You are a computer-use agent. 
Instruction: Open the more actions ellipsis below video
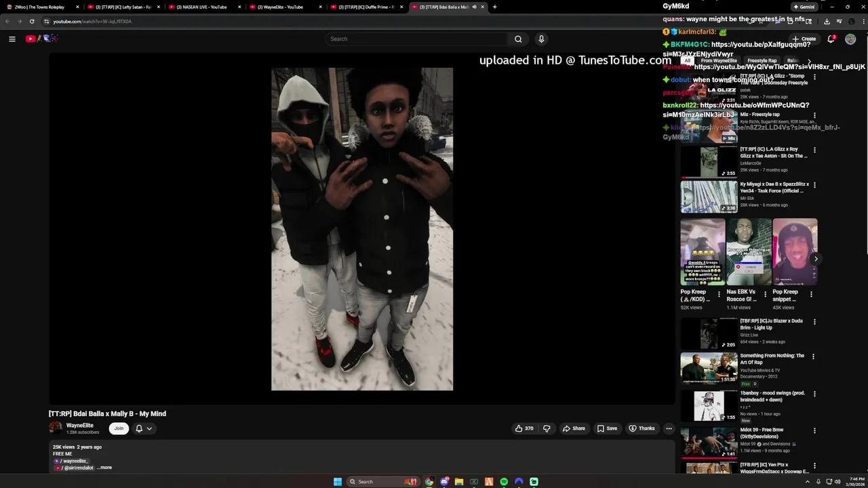[x=669, y=428]
